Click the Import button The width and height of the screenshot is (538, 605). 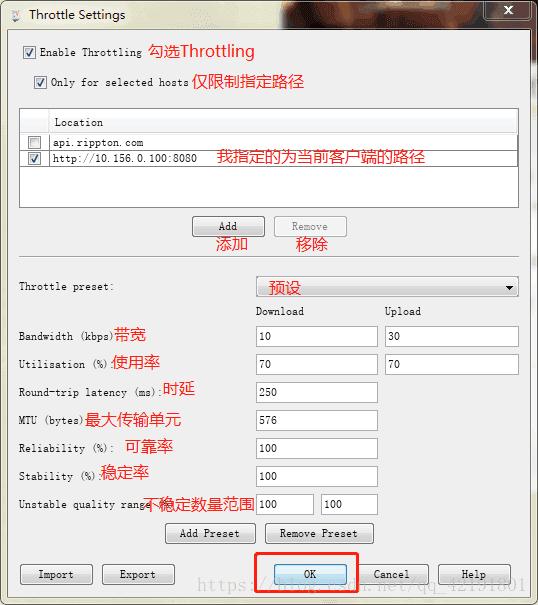[x=56, y=575]
